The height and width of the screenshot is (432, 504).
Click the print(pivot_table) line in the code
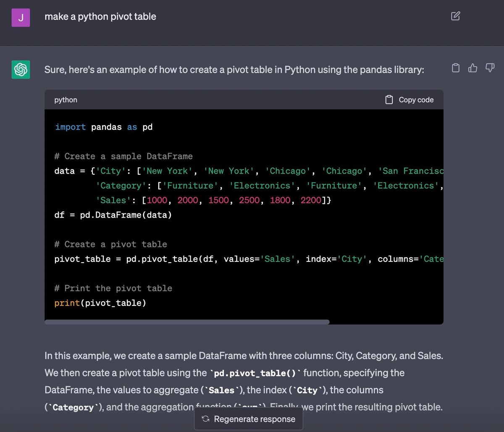100,303
